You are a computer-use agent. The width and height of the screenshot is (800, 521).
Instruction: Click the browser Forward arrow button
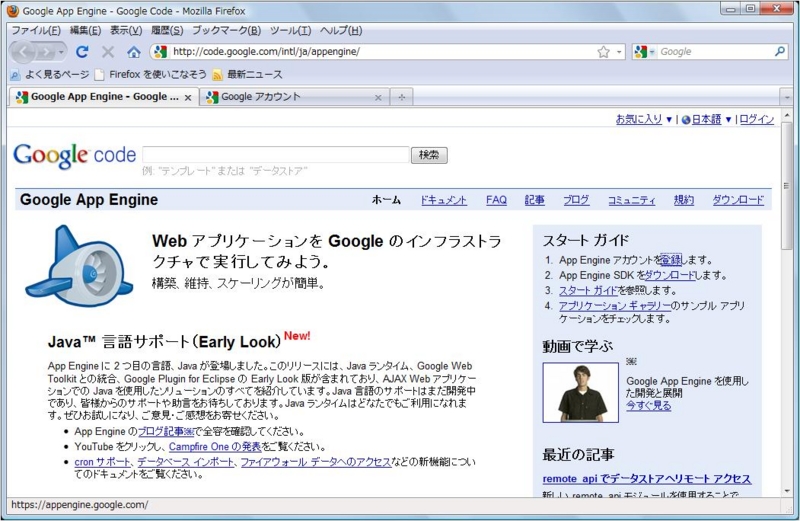[46, 52]
